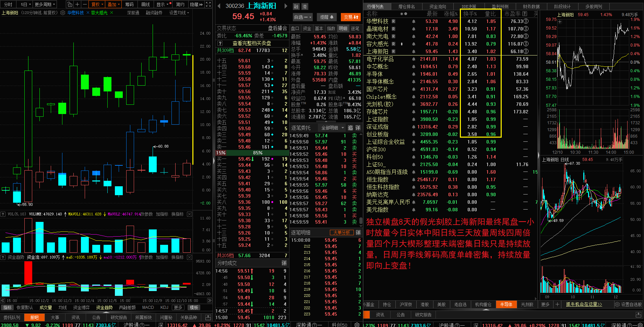Open the 5日 period dropdown
The width and height of the screenshot is (644, 327).
(26, 4)
